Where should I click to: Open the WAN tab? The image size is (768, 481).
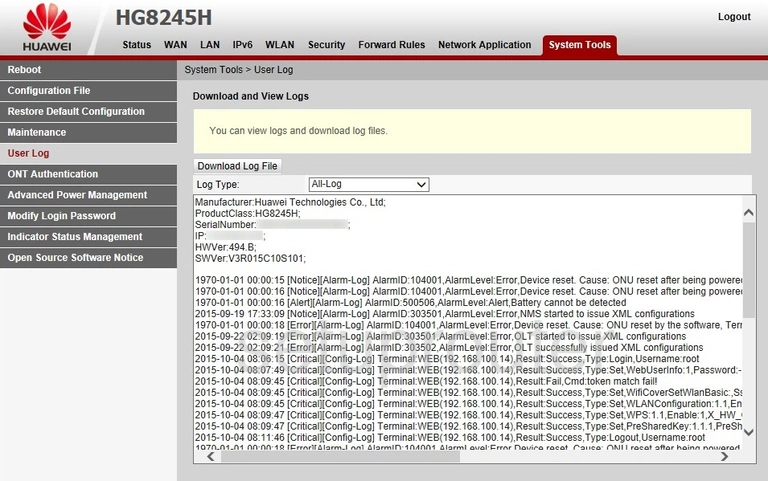point(175,45)
